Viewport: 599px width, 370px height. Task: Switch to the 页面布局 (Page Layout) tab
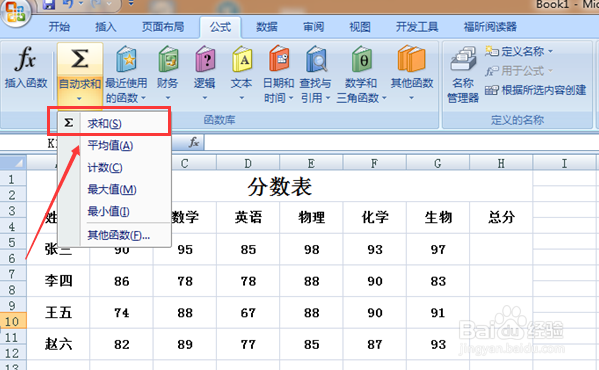click(x=163, y=27)
